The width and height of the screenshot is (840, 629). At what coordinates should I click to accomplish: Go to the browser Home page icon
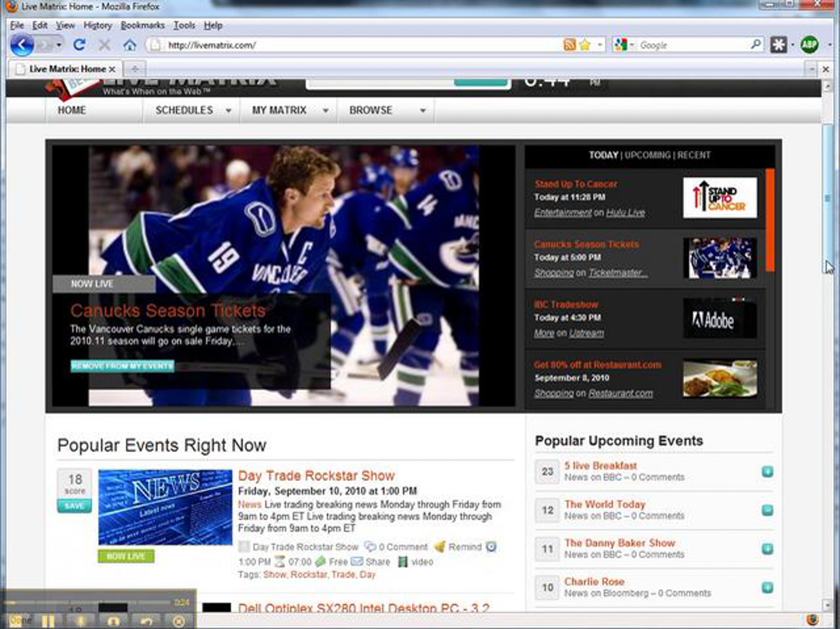(x=129, y=45)
